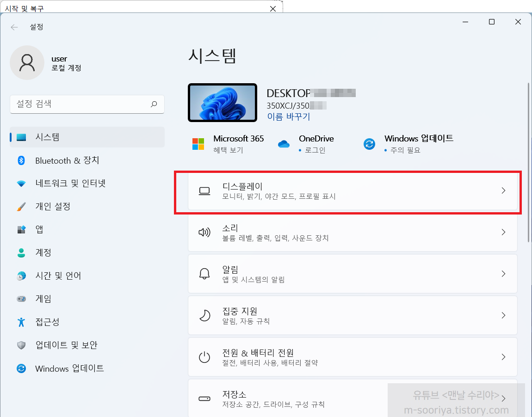Open 소리 settings via the speaker icon
This screenshot has height=417, width=532.
[x=204, y=232]
